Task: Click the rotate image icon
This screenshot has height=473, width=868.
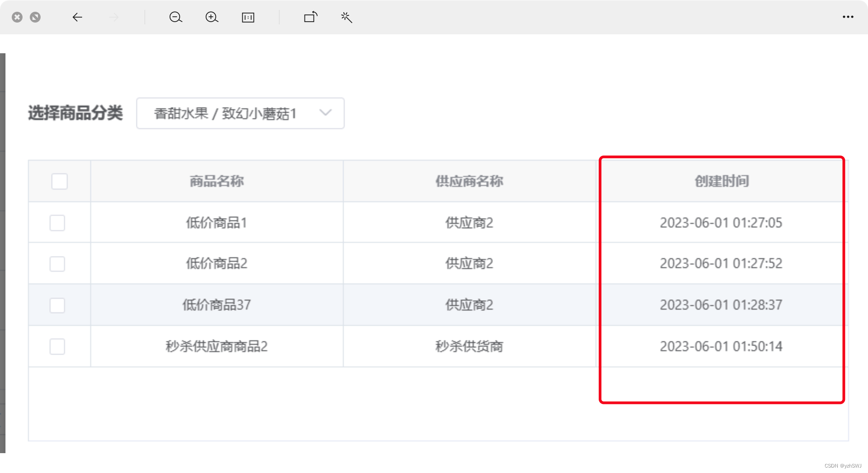Action: 310,17
